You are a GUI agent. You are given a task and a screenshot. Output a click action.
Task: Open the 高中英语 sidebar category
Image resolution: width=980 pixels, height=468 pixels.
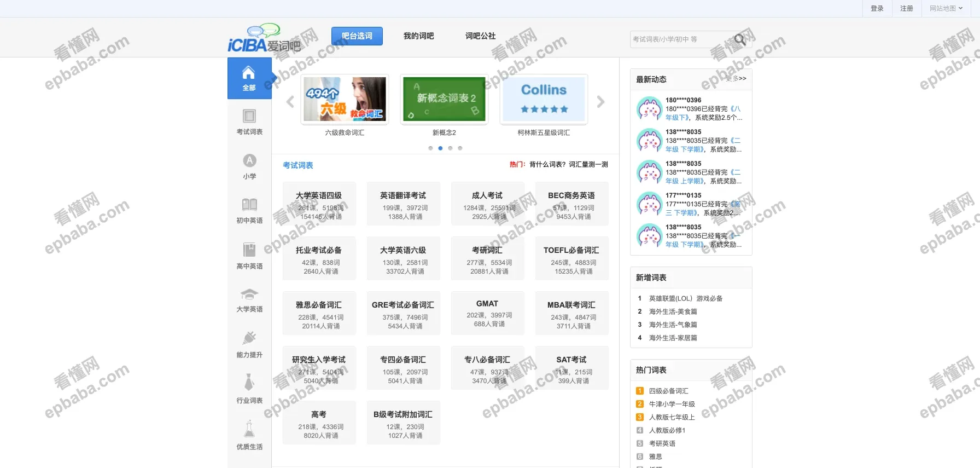point(249,256)
